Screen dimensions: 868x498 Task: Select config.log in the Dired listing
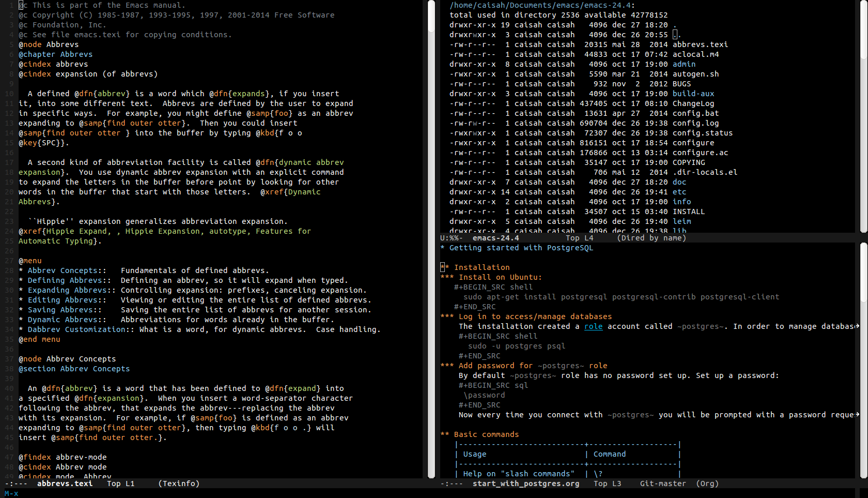click(695, 123)
